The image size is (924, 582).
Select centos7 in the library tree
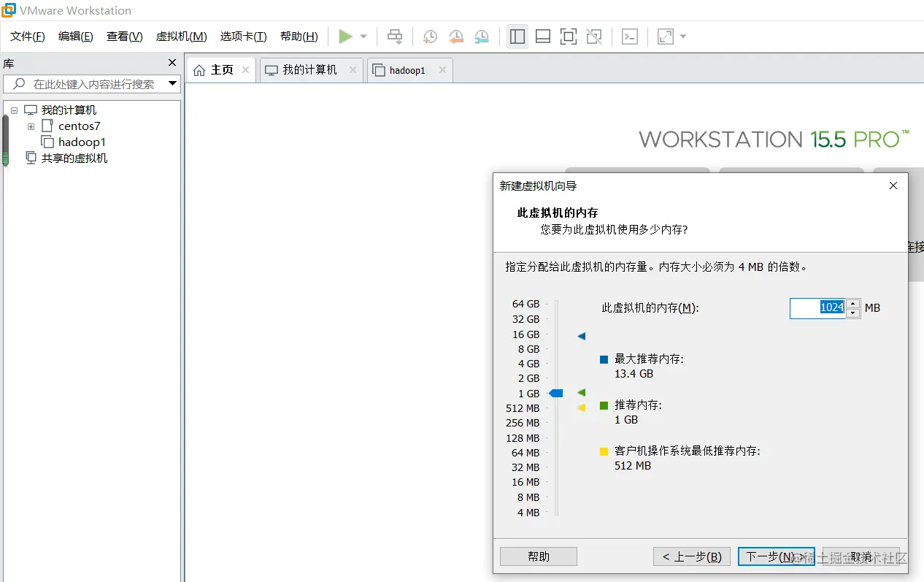80,126
